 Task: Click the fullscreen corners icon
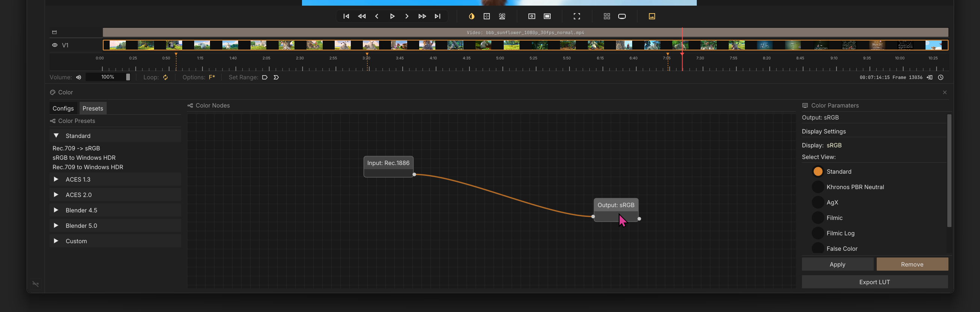(x=577, y=17)
